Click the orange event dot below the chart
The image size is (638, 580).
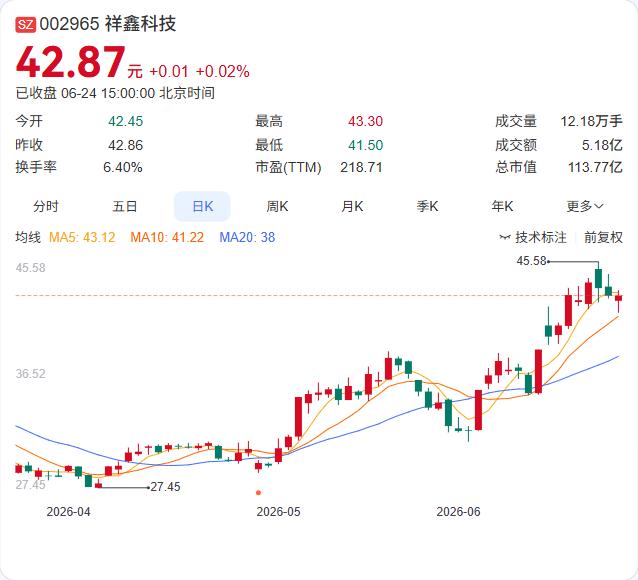[258, 493]
